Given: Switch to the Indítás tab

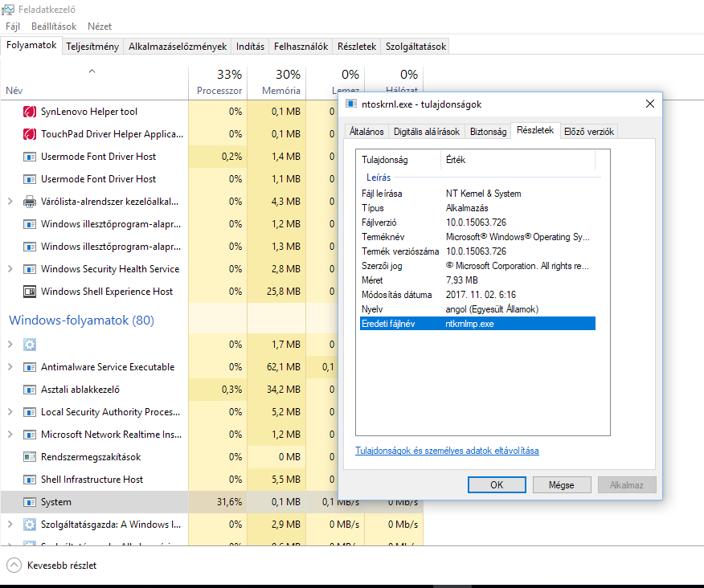Looking at the screenshot, I should click(x=250, y=47).
